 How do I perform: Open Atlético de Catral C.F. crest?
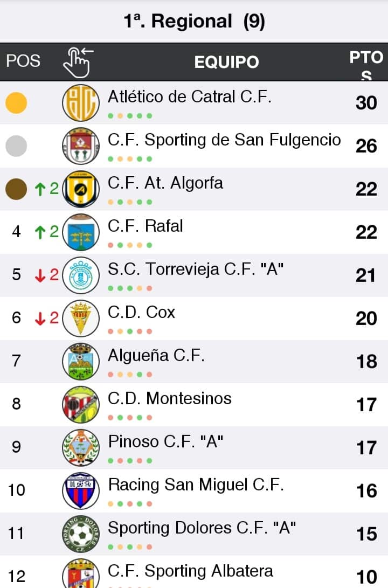point(81,102)
